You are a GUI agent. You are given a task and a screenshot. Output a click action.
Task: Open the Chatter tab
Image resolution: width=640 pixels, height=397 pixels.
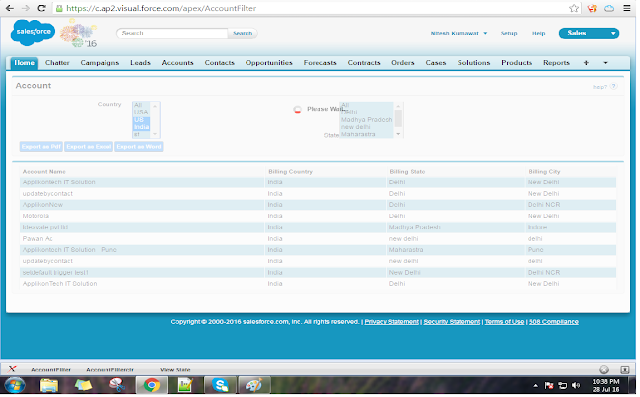tap(57, 62)
